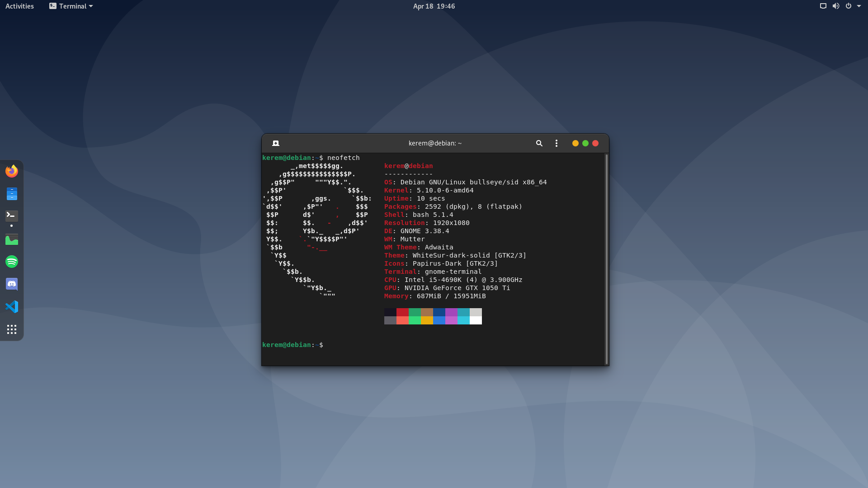
Task: Open the Activities overview
Action: (19, 6)
